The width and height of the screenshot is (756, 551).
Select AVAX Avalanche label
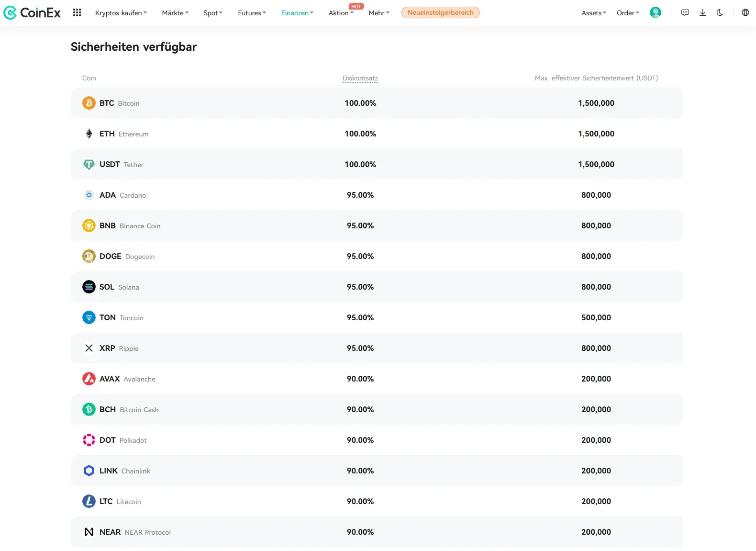[x=127, y=379]
